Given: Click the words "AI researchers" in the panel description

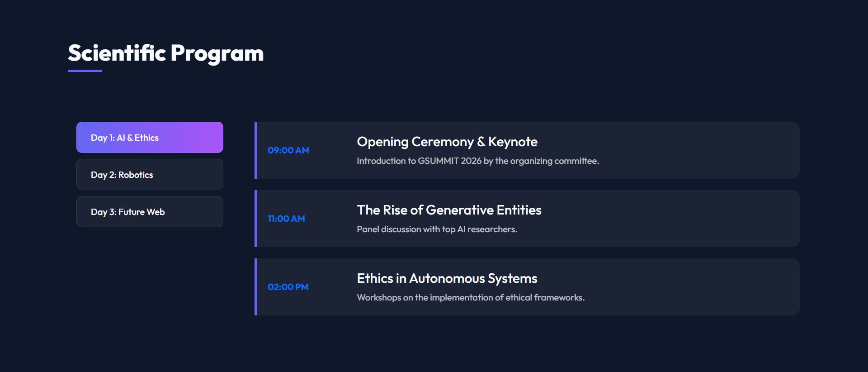Looking at the screenshot, I should (x=487, y=229).
